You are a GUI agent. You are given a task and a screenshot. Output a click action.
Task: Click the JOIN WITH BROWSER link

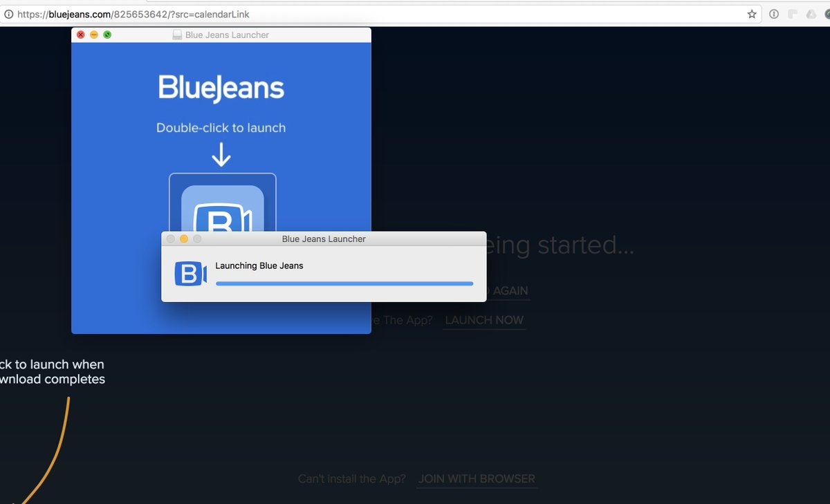click(x=477, y=478)
